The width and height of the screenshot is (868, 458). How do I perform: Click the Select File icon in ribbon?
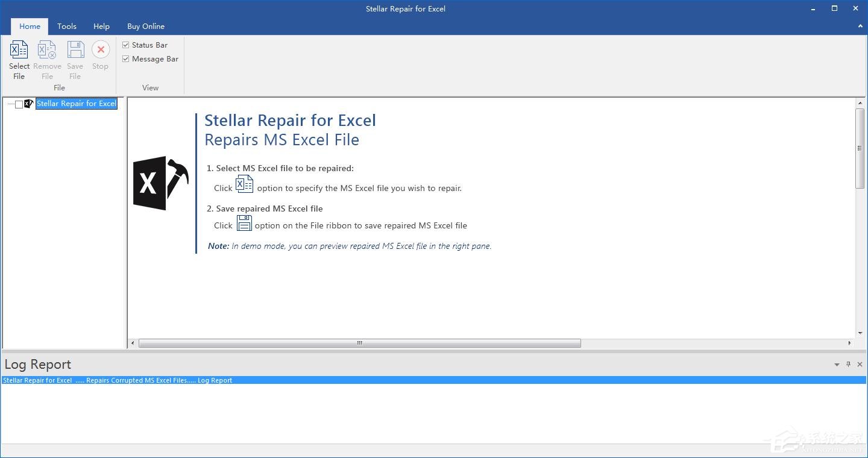19,49
